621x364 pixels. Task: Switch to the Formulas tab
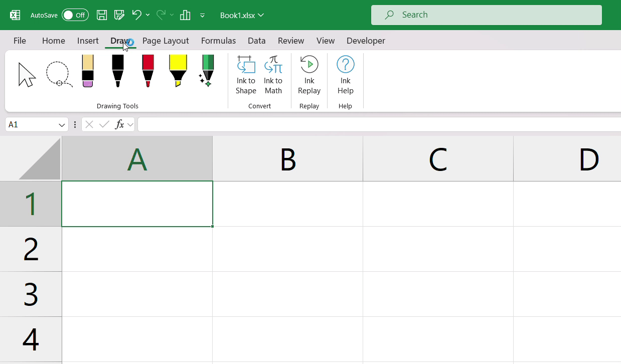click(x=218, y=41)
